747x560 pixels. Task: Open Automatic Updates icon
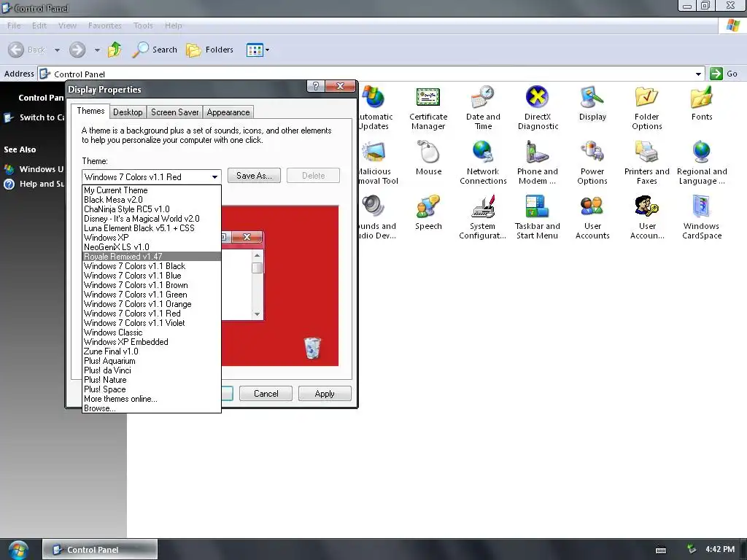[375, 108]
